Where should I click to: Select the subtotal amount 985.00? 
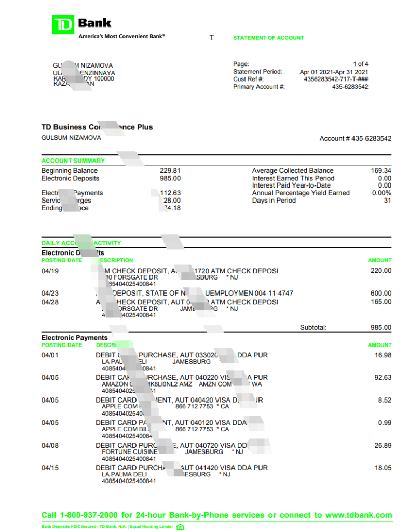(381, 327)
